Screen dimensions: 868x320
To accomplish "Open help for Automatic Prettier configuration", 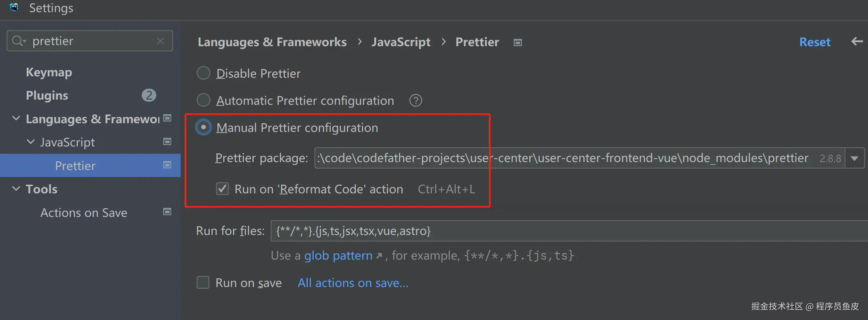I will pyautogui.click(x=415, y=101).
